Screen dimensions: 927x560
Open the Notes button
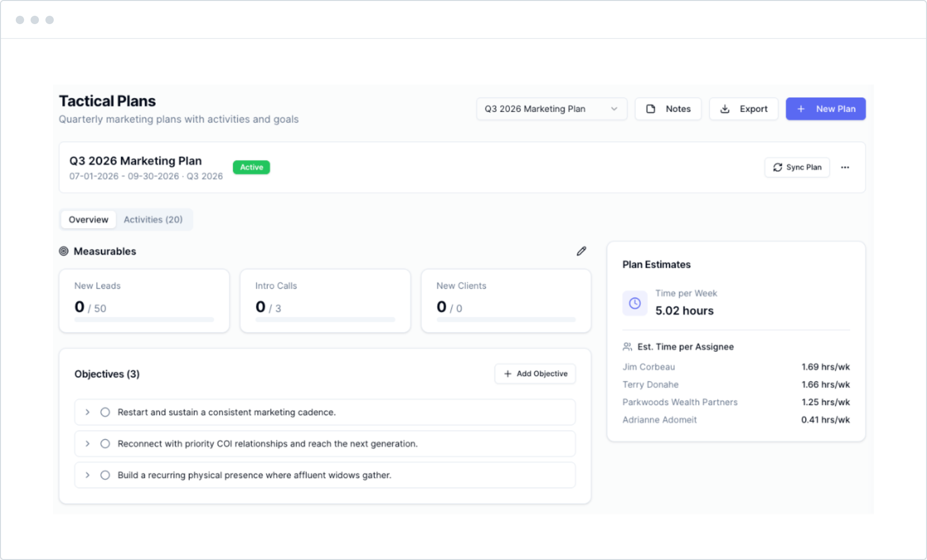click(x=668, y=109)
